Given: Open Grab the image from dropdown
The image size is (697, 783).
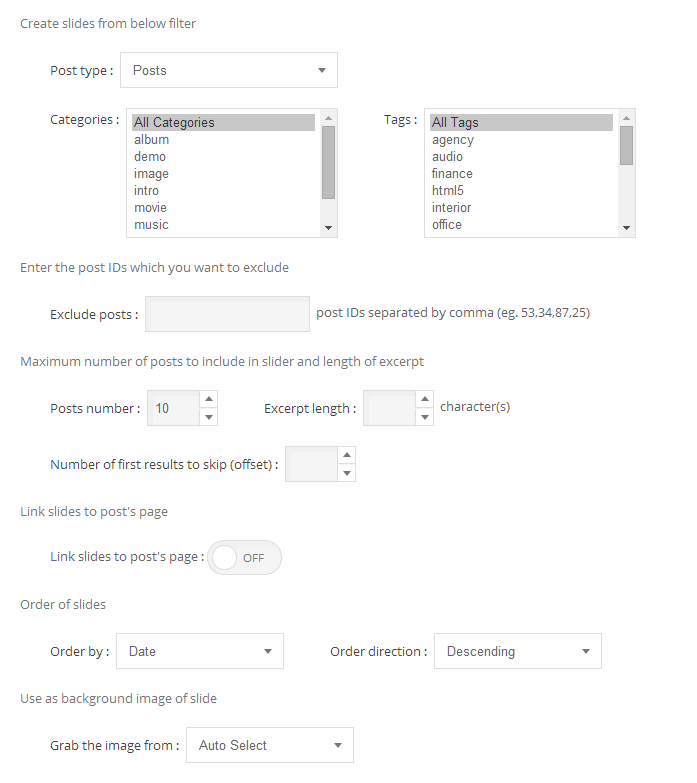Looking at the screenshot, I should point(270,745).
